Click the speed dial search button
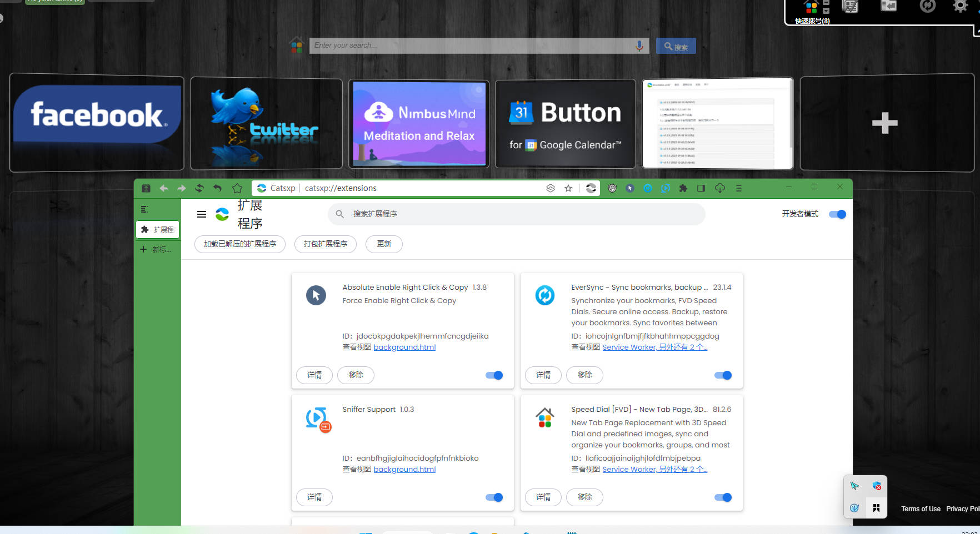This screenshot has height=534, width=980. click(676, 46)
